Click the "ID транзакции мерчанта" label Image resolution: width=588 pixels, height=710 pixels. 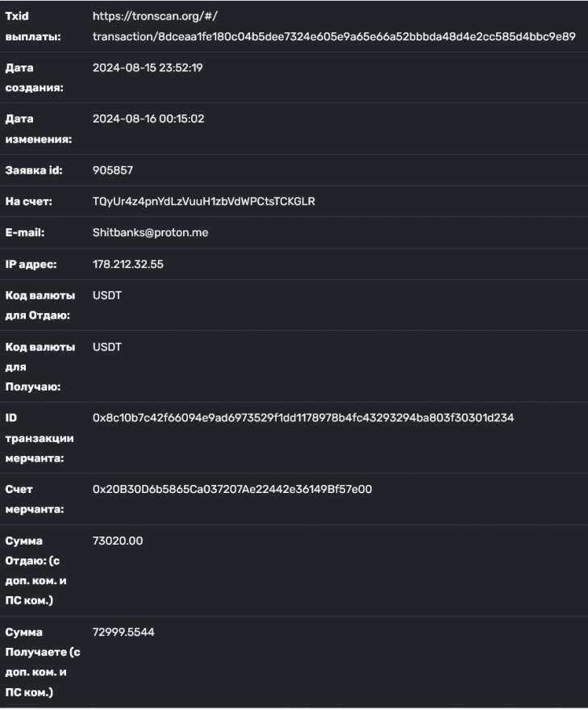[39, 438]
